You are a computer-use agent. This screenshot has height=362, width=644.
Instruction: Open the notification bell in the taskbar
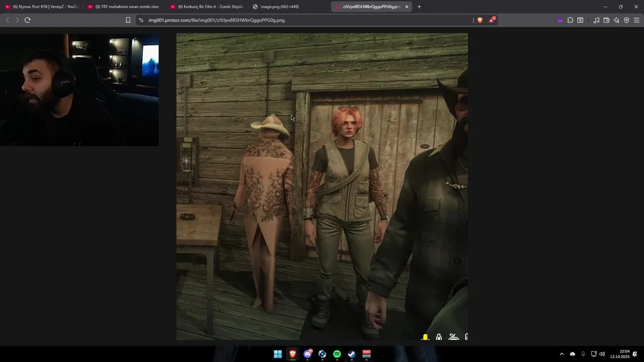click(x=635, y=354)
